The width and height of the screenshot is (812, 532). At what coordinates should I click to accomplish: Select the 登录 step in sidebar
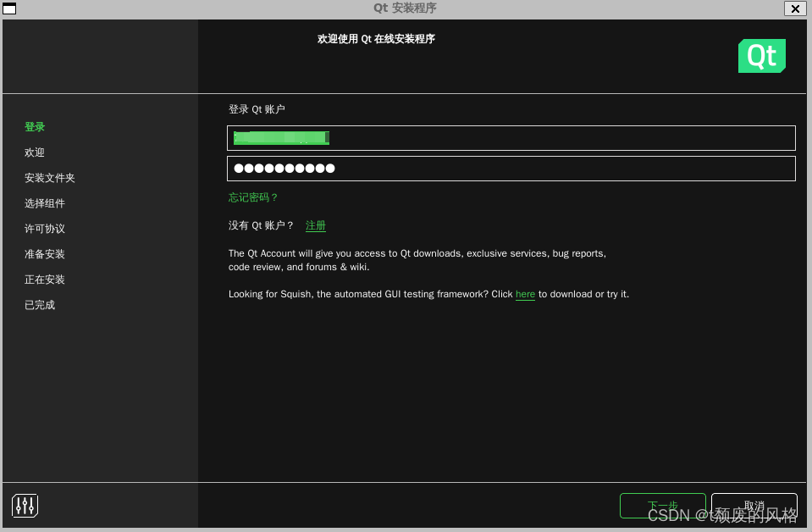[35, 127]
